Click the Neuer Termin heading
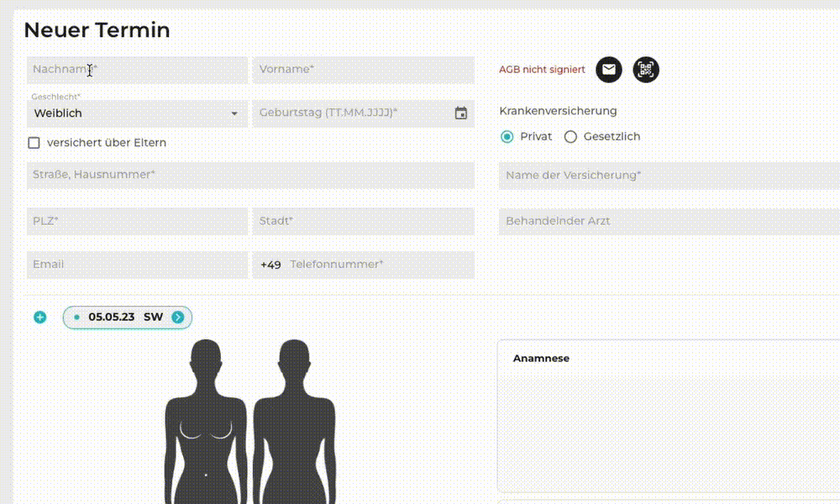The width and height of the screenshot is (840, 504). (97, 30)
